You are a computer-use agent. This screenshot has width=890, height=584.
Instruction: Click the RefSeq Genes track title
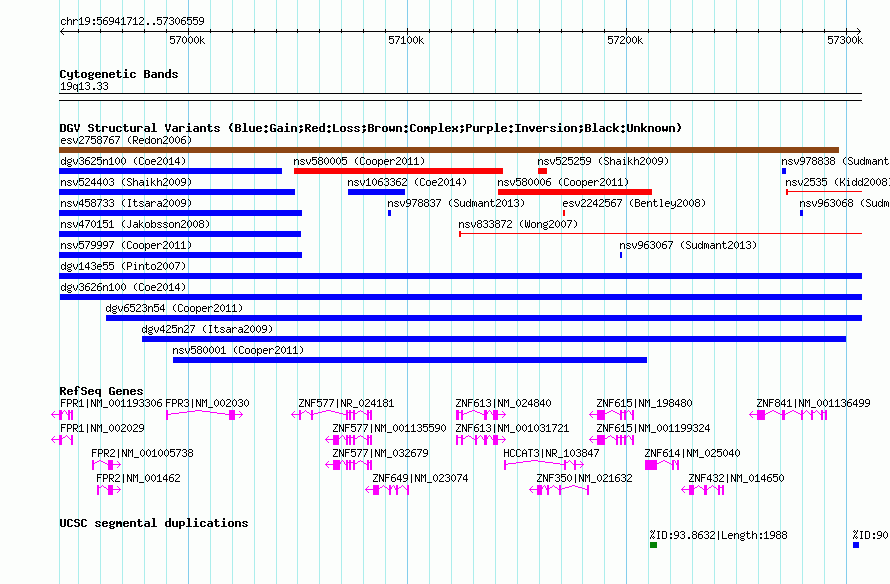[101, 390]
